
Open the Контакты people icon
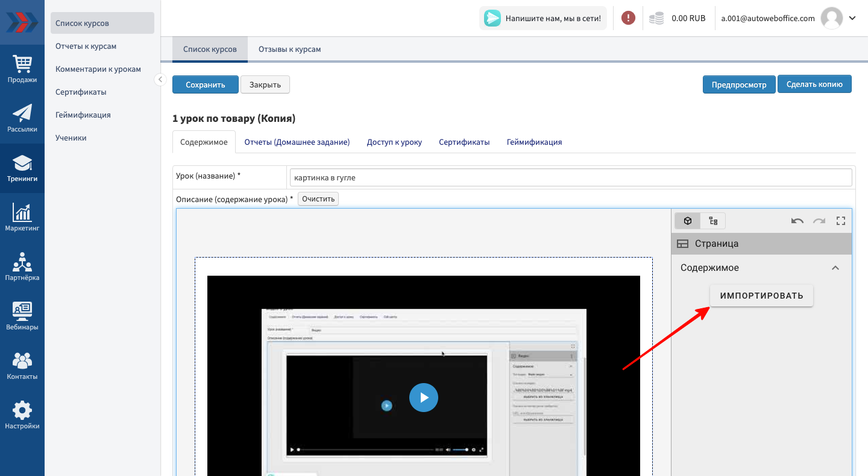[x=22, y=366]
